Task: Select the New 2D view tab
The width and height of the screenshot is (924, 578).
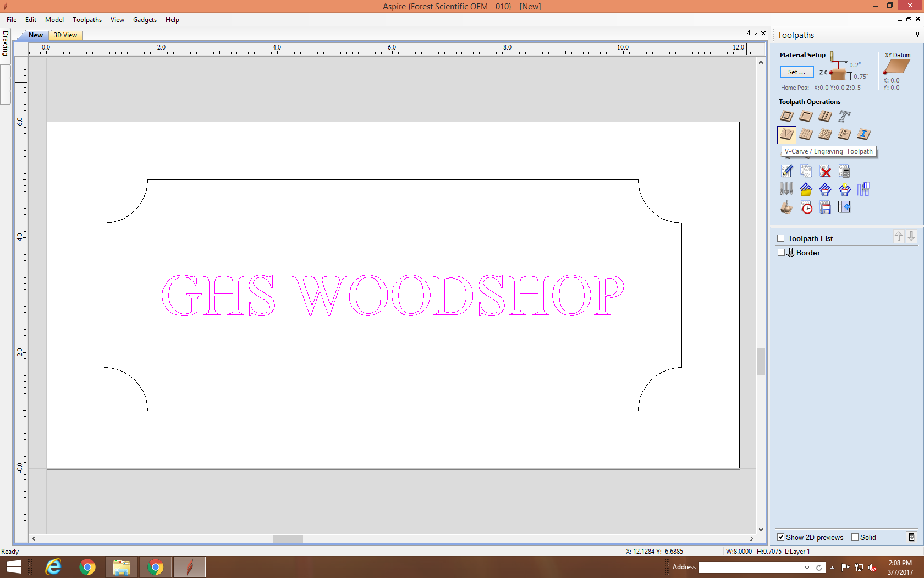Action: (36, 35)
